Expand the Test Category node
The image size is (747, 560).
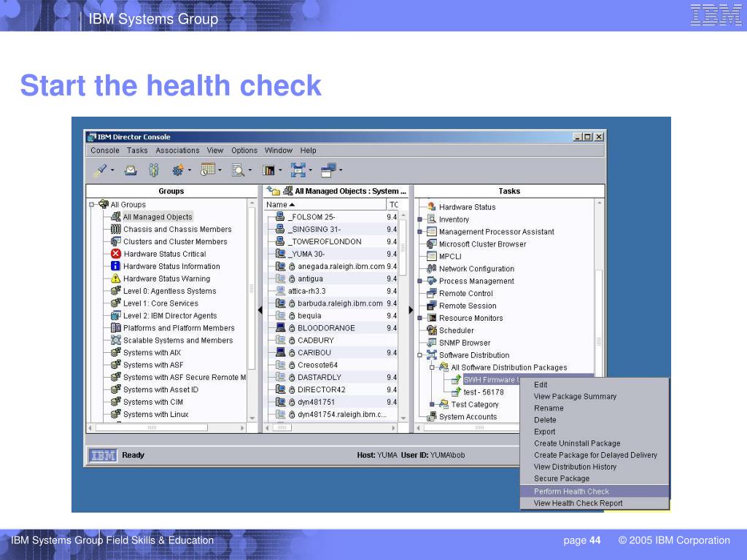coord(432,404)
